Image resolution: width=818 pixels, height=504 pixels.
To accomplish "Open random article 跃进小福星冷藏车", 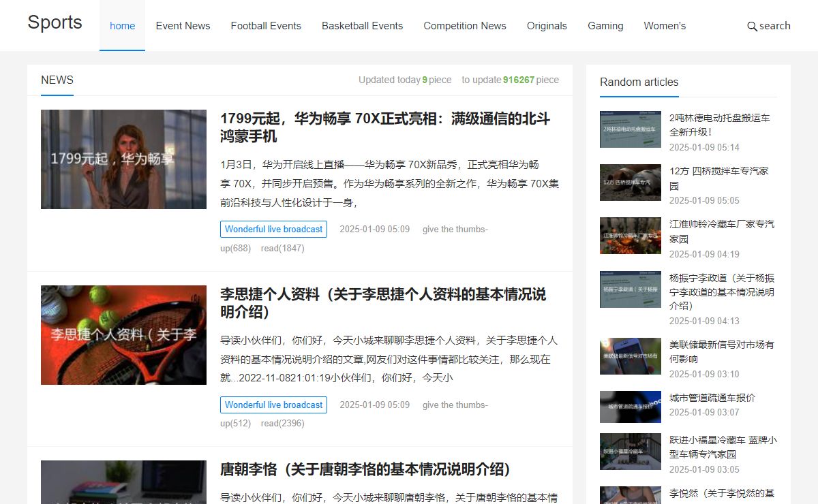I will tap(723, 447).
